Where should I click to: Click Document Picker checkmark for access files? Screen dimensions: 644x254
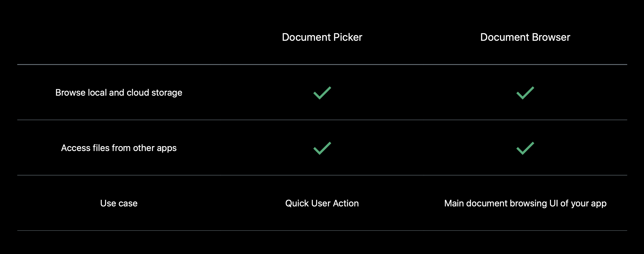point(322,148)
